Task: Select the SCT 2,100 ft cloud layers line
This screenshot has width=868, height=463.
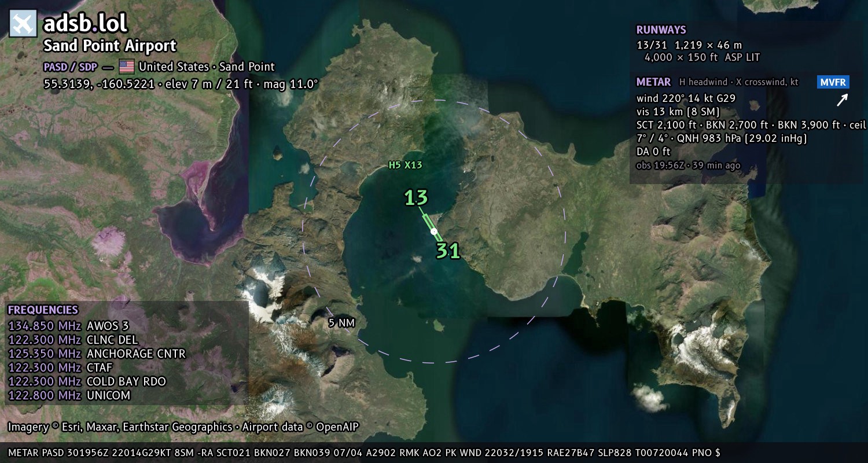Action: [x=751, y=125]
